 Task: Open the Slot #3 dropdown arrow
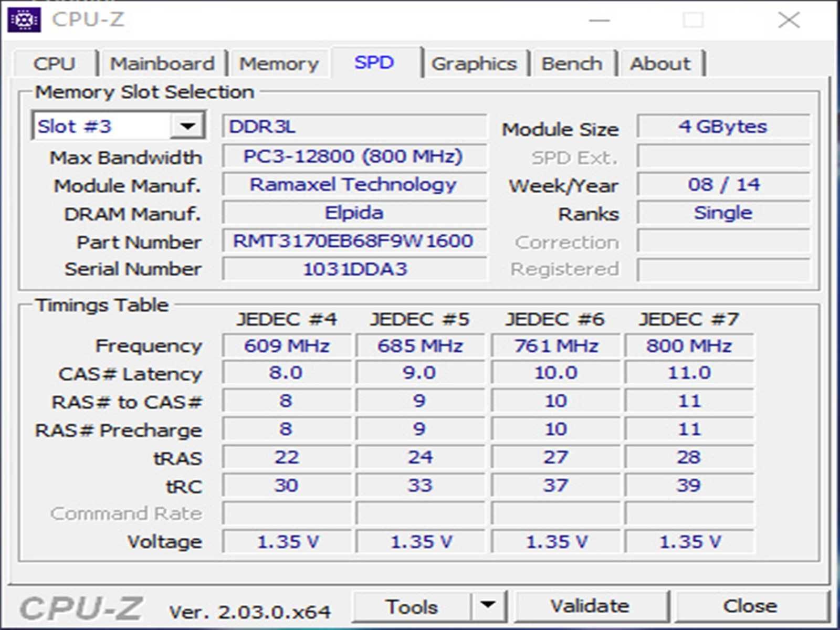coord(187,126)
